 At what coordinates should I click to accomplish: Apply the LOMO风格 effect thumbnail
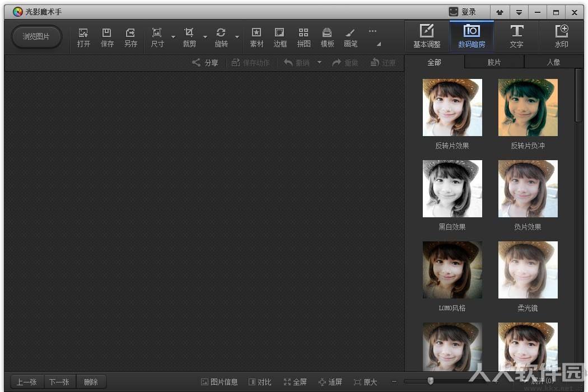pos(452,270)
